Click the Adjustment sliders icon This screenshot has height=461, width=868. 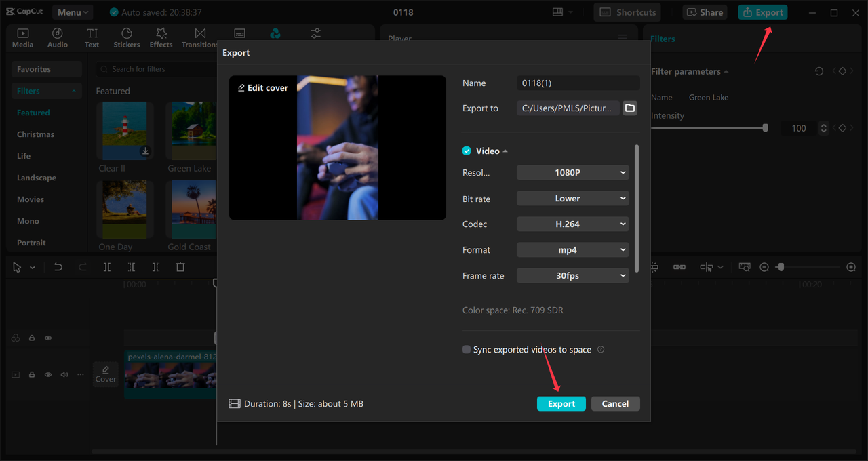click(316, 33)
